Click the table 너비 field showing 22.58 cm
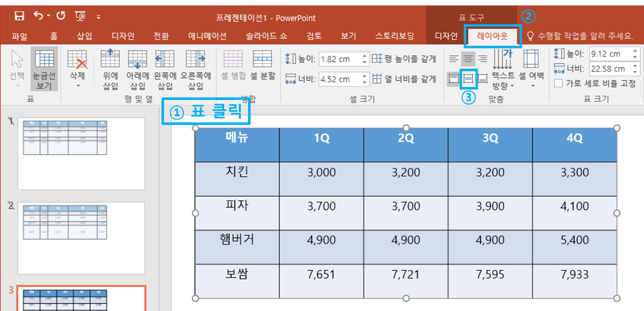This screenshot has width=644, height=311. (609, 69)
